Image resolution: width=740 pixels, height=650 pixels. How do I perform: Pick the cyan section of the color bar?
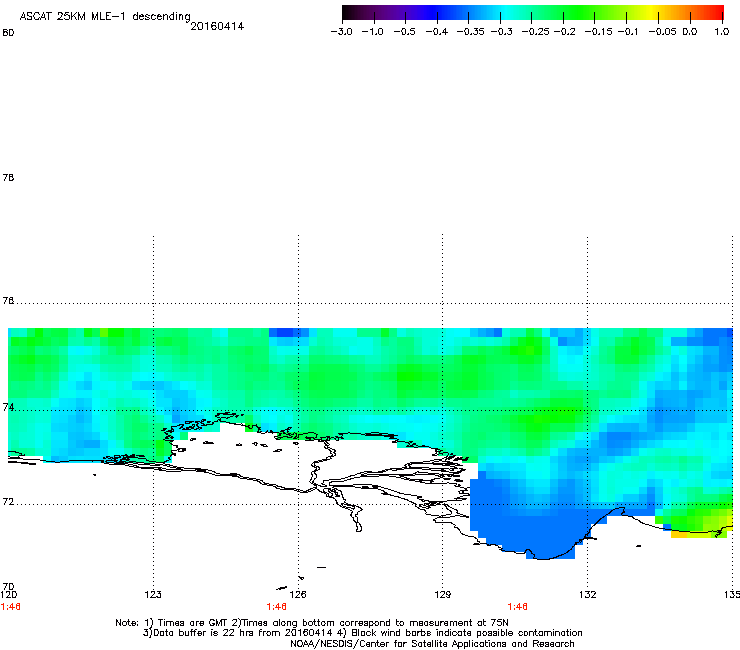[505, 13]
